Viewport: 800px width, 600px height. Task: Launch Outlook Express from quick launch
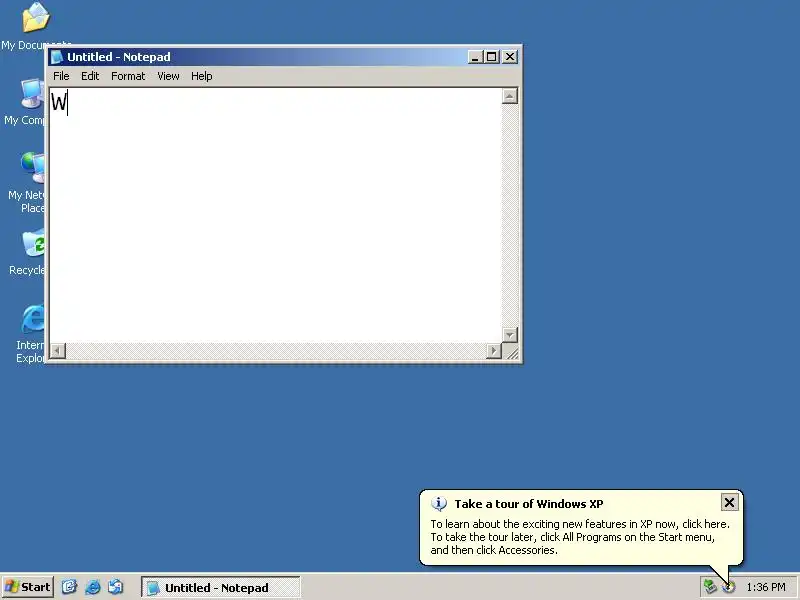pos(115,587)
